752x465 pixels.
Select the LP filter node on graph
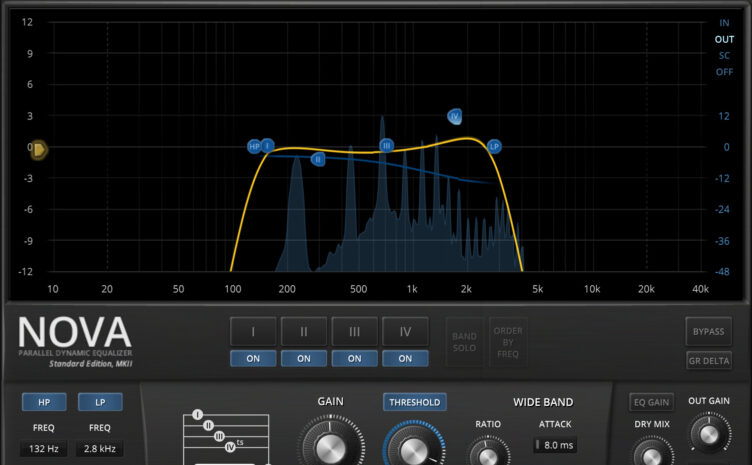[494, 146]
